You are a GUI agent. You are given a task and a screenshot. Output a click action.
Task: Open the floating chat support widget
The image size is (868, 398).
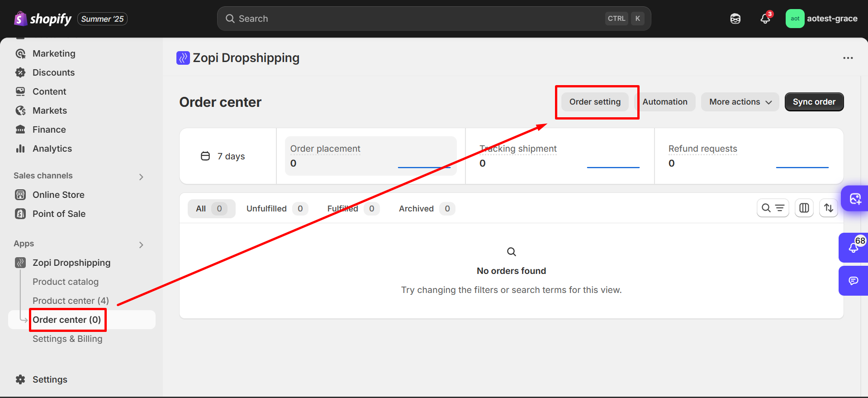(854, 281)
